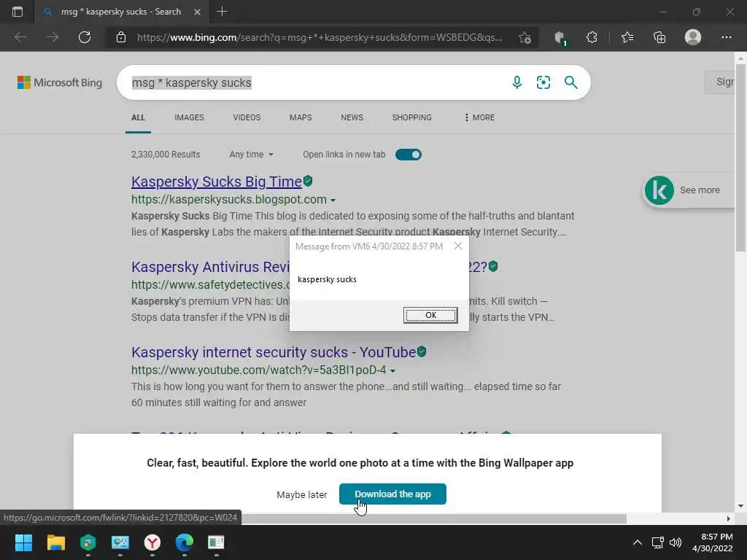Click safe-site shield beside Kaspersky Antivirus Review
Viewport: 747px width, 560px height.
[494, 266]
